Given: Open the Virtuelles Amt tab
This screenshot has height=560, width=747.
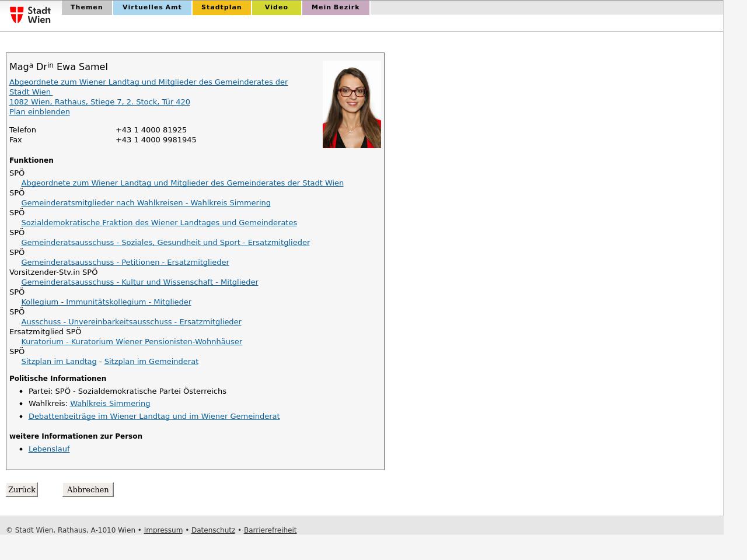Looking at the screenshot, I should 152,8.
